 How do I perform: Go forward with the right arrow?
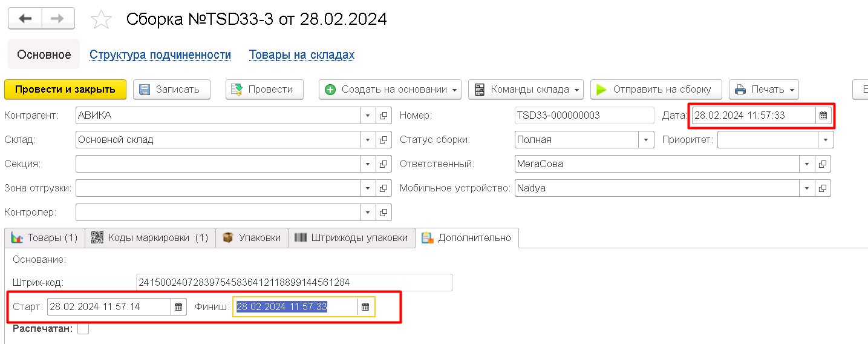[x=57, y=19]
